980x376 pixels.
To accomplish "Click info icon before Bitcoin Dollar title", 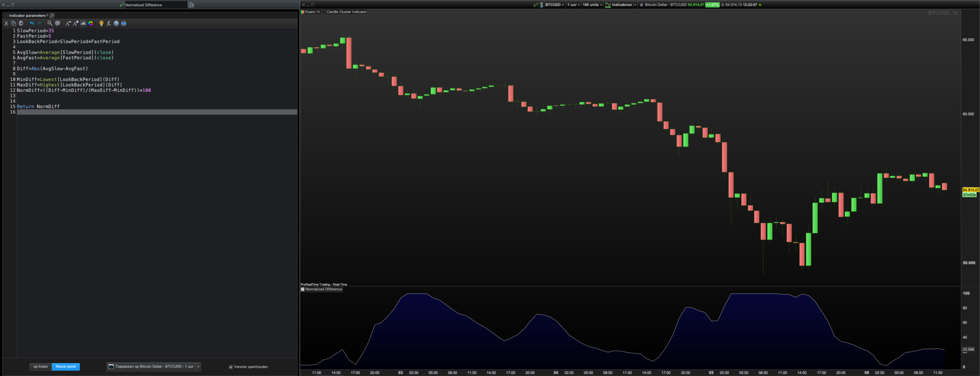I will point(641,5).
